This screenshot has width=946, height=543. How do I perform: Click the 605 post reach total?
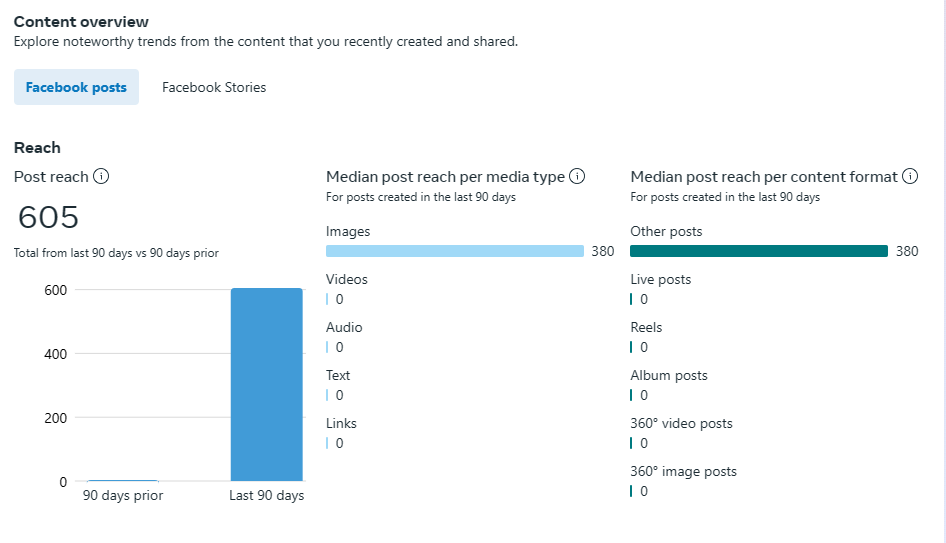coord(48,217)
